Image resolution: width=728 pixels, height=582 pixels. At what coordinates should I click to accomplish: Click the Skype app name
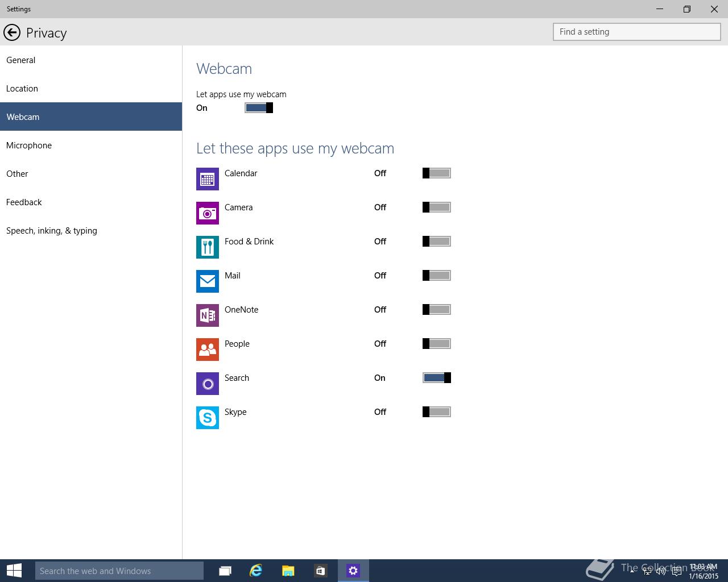(x=235, y=412)
